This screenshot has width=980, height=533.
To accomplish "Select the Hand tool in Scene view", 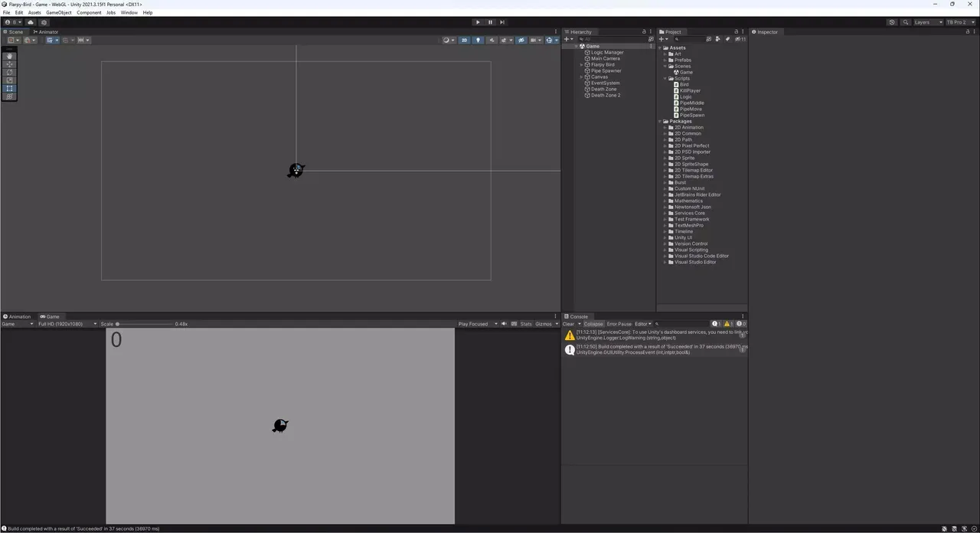I will [10, 56].
